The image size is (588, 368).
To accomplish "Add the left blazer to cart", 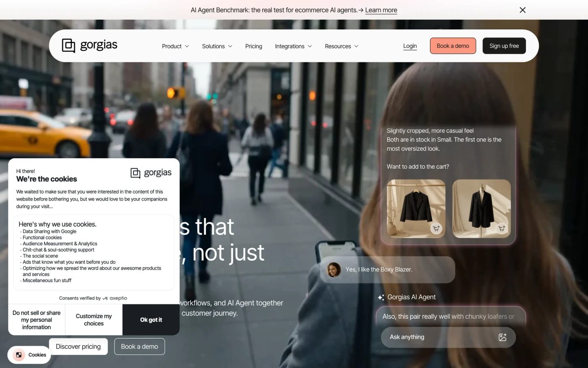I will (x=436, y=228).
